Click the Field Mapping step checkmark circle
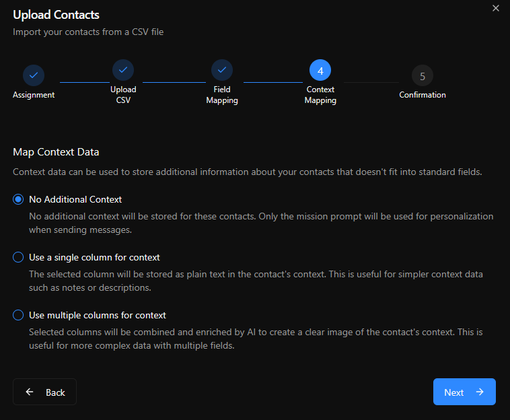Image resolution: width=510 pixels, height=420 pixels. click(x=222, y=70)
